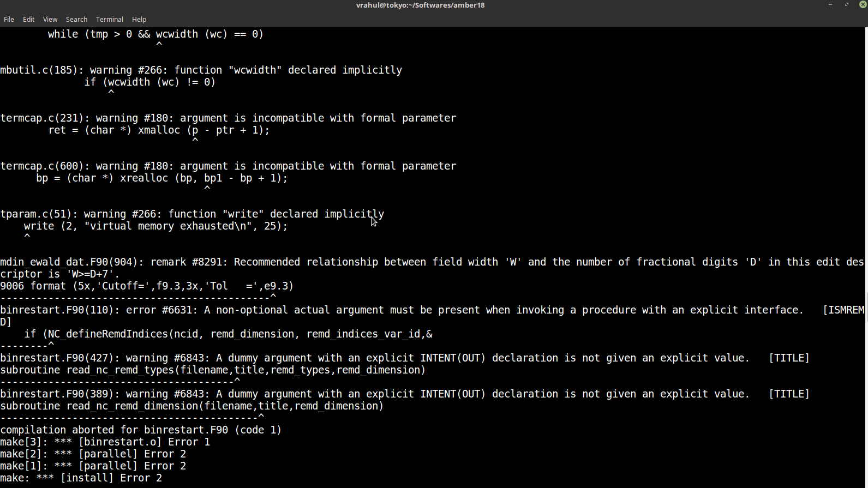Open the View menu
The width and height of the screenshot is (868, 488).
click(50, 19)
